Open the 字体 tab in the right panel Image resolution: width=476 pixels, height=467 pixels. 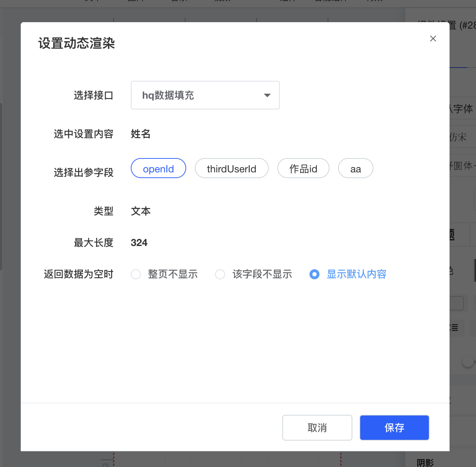coord(462,109)
